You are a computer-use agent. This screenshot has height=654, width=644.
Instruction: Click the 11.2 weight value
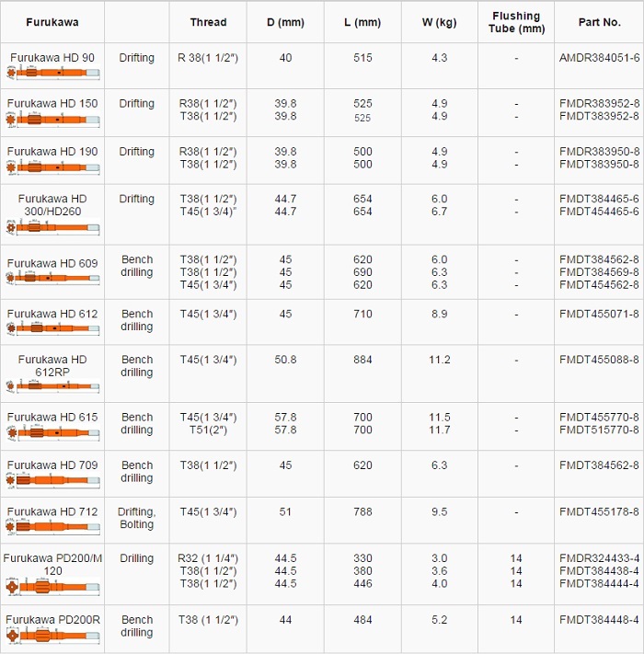coord(439,360)
